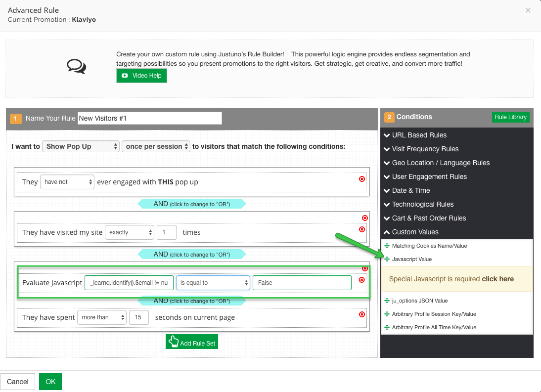The width and height of the screenshot is (541, 392).
Task: Add the ju_options JSON Value condition
Action: pos(419,301)
